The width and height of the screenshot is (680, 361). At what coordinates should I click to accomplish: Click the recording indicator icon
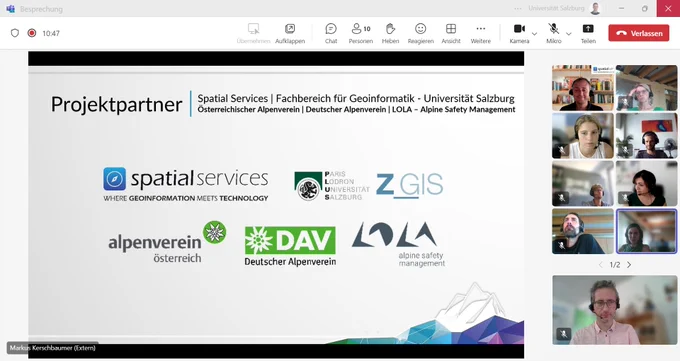pos(32,33)
